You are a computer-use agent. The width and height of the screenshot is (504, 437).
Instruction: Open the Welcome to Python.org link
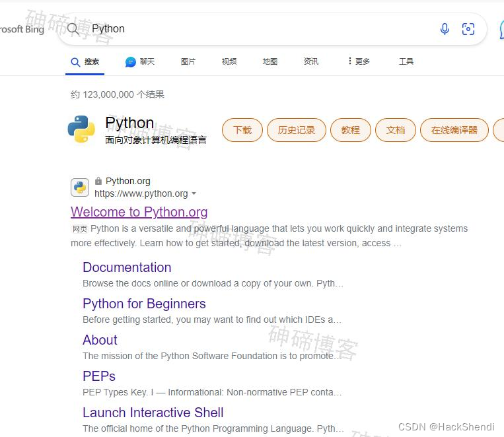pyautogui.click(x=139, y=212)
